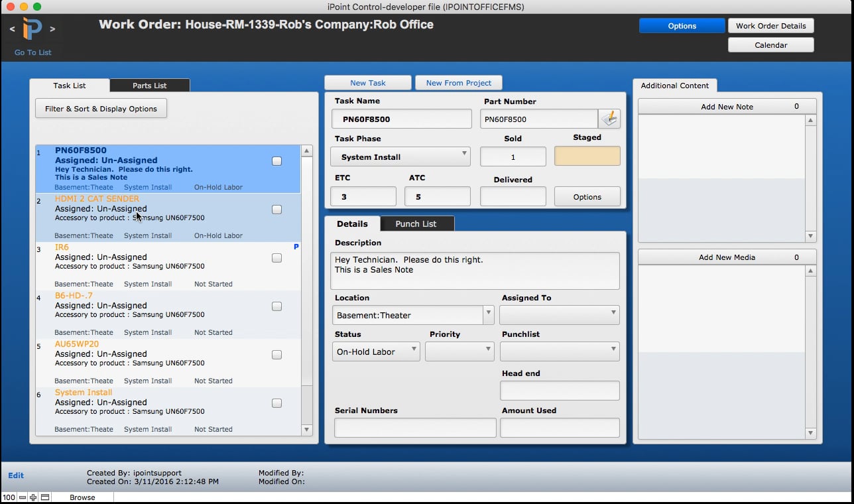The height and width of the screenshot is (504, 854).
Task: Click the notes panel scroll up arrow
Action: [810, 121]
